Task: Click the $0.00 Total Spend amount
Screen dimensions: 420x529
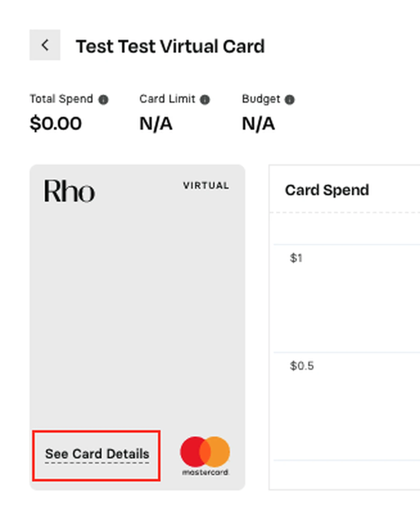Action: pos(56,124)
